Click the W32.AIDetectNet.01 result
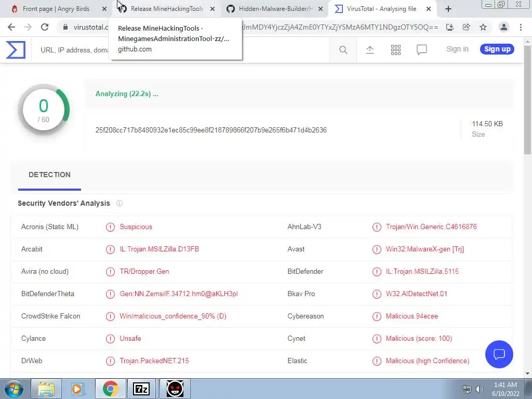Screen dimensions: 532x399 click(416, 294)
